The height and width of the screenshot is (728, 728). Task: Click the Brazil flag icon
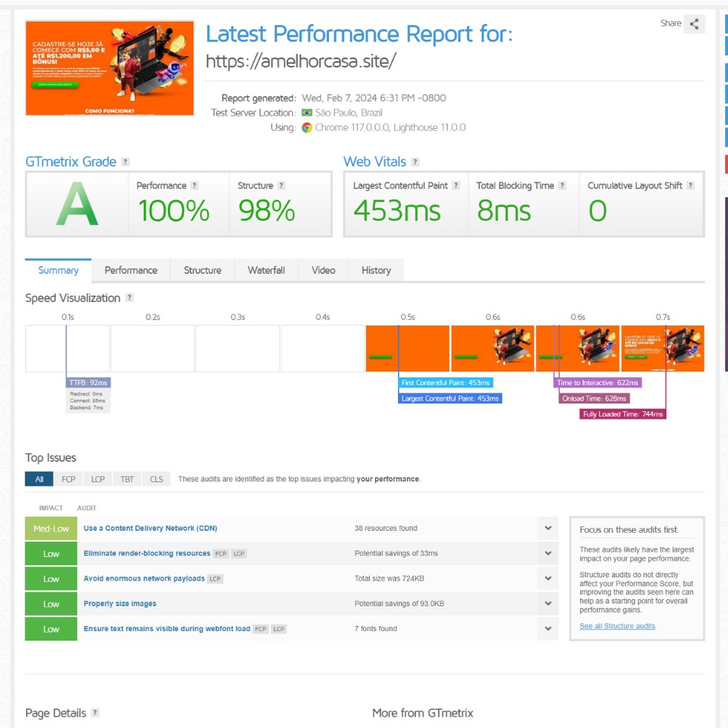click(307, 113)
